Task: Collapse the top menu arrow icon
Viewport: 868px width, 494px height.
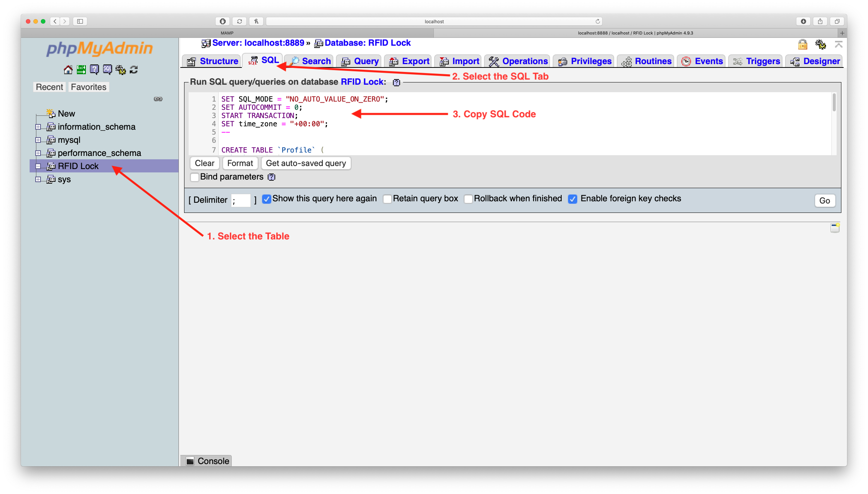Action: pos(838,45)
